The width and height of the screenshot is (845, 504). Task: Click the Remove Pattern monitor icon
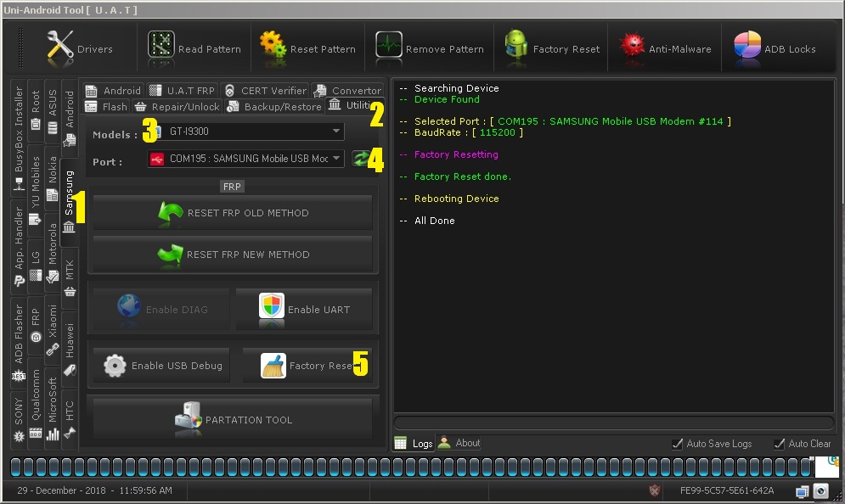click(389, 45)
